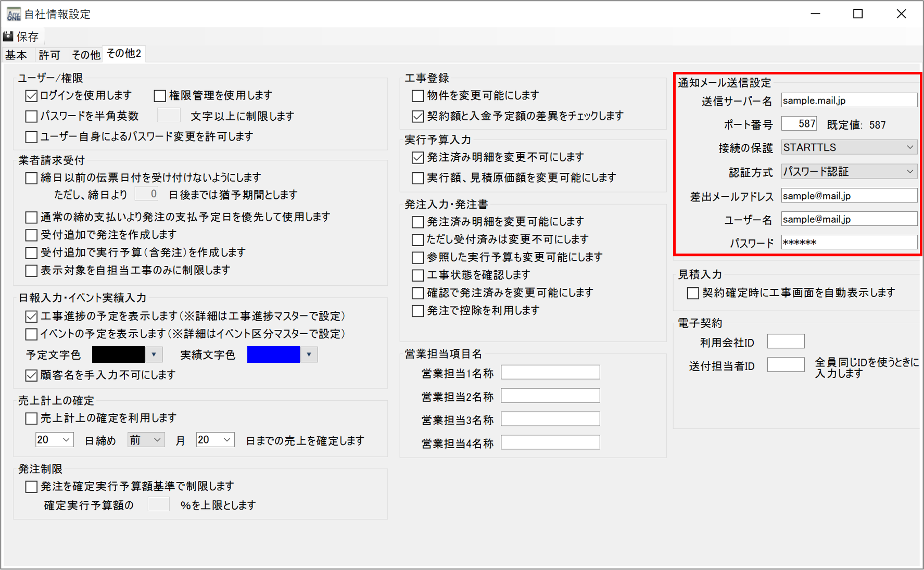This screenshot has width=924, height=570.
Task: Enable 売上計上の確定を利用します checkbox
Action: [32, 419]
